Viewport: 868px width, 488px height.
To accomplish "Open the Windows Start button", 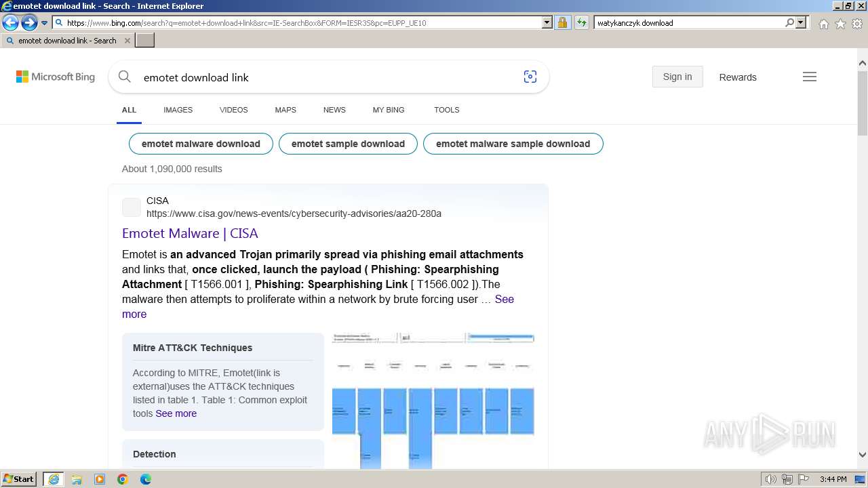I will pyautogui.click(x=19, y=479).
